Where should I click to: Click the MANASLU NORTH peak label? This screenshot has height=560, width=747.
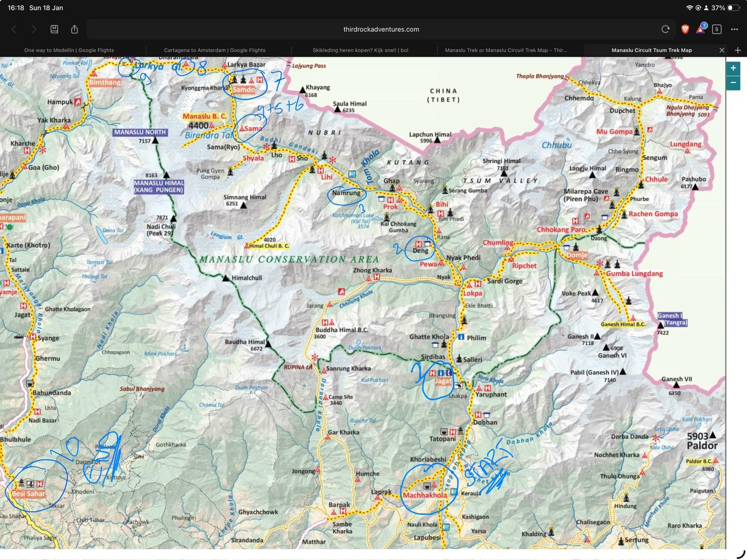coord(140,132)
